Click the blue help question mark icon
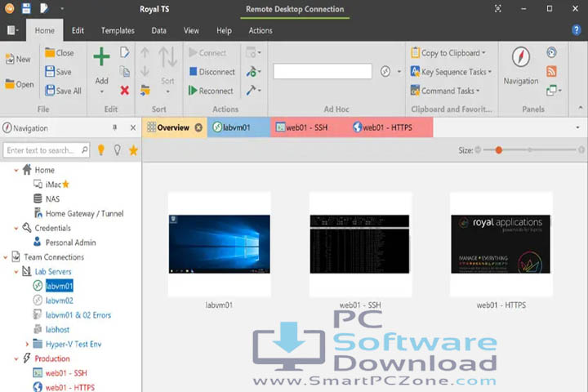The height and width of the screenshot is (392, 588). 576,30
